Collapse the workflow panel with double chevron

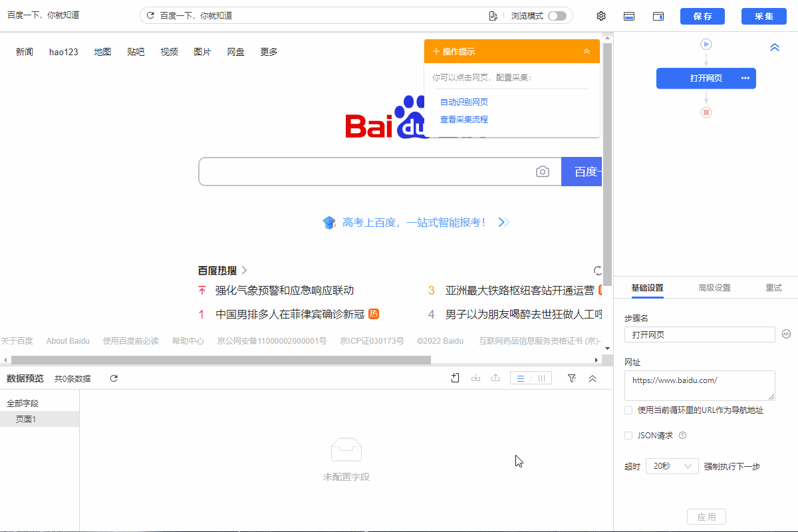775,47
